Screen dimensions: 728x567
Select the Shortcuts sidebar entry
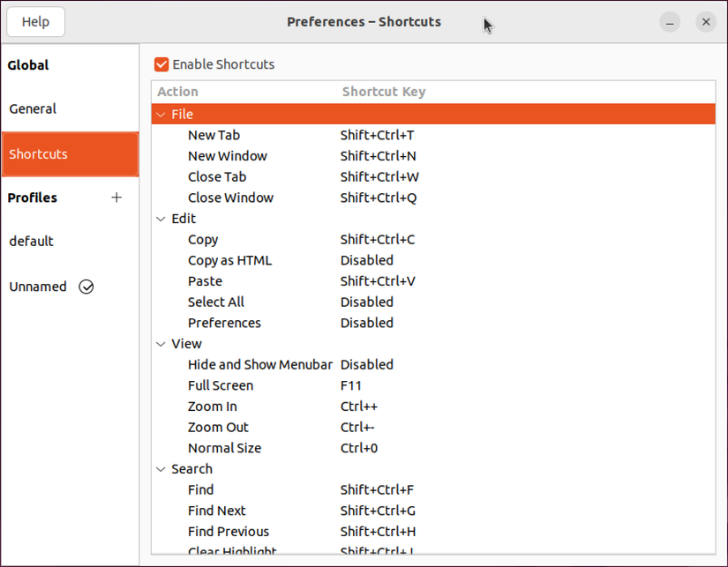point(38,153)
